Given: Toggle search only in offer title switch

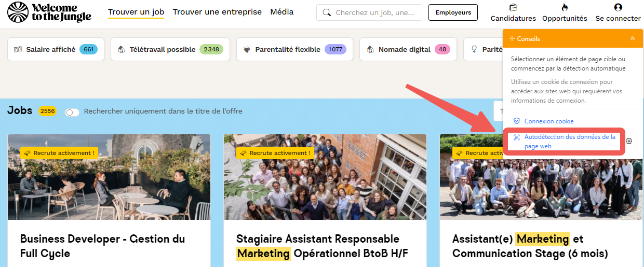Looking at the screenshot, I should 72,112.
